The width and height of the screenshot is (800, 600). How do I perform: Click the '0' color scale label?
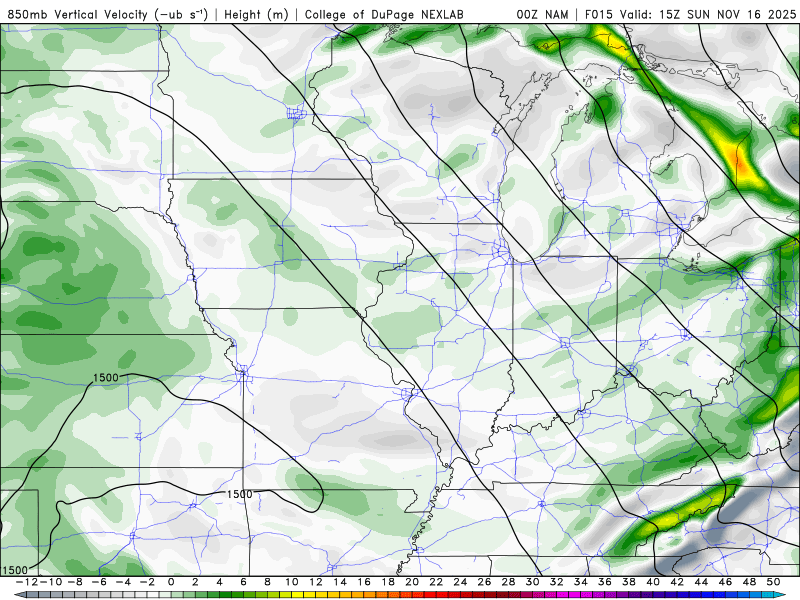coord(171,582)
